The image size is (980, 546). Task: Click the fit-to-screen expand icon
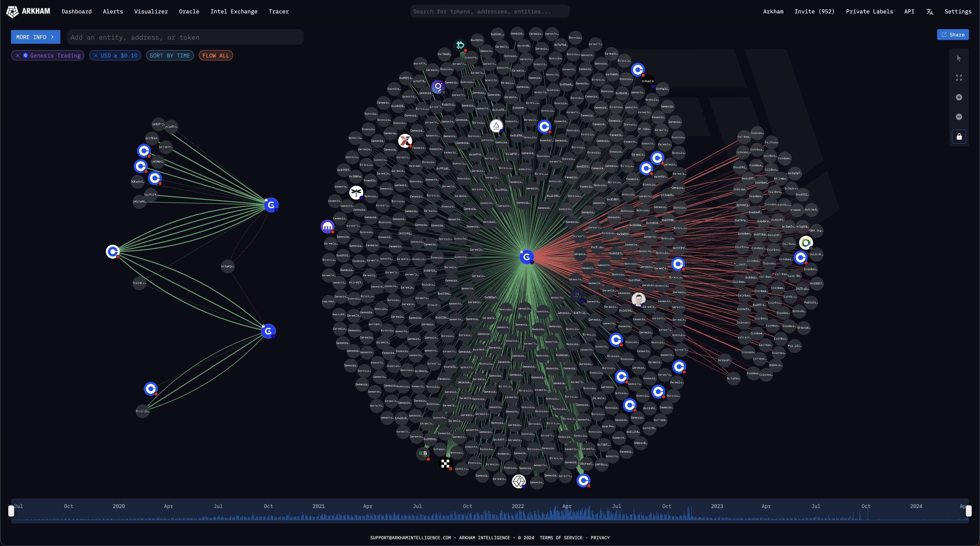pyautogui.click(x=959, y=78)
